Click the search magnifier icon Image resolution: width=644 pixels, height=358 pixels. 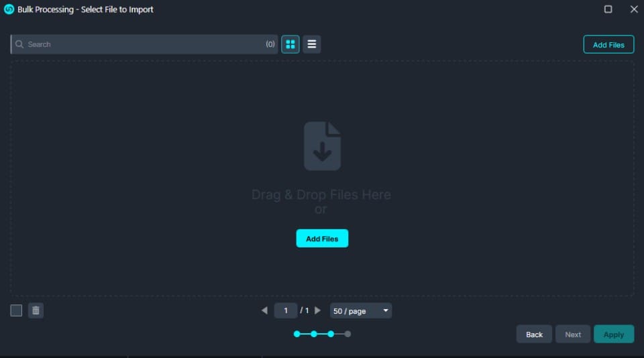[19, 44]
